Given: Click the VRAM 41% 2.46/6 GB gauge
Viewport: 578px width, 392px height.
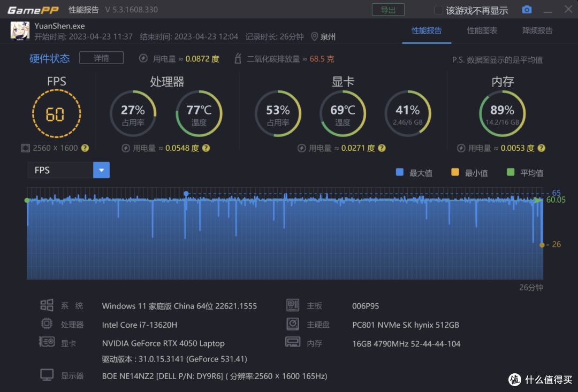Looking at the screenshot, I should [408, 113].
